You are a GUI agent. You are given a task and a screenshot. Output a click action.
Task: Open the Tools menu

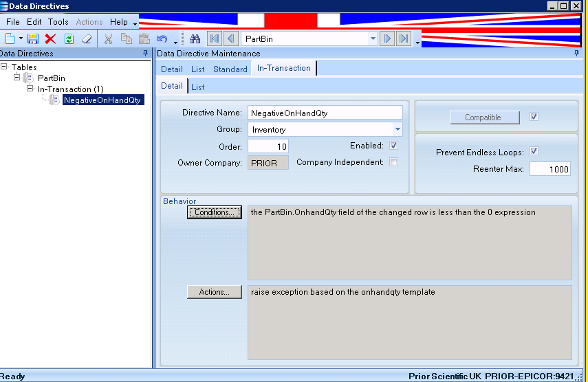tap(58, 22)
